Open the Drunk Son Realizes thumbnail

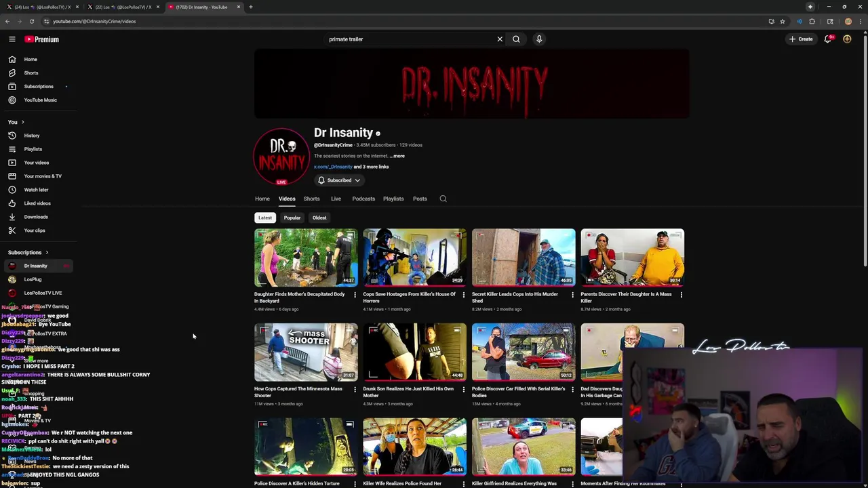coord(414,352)
